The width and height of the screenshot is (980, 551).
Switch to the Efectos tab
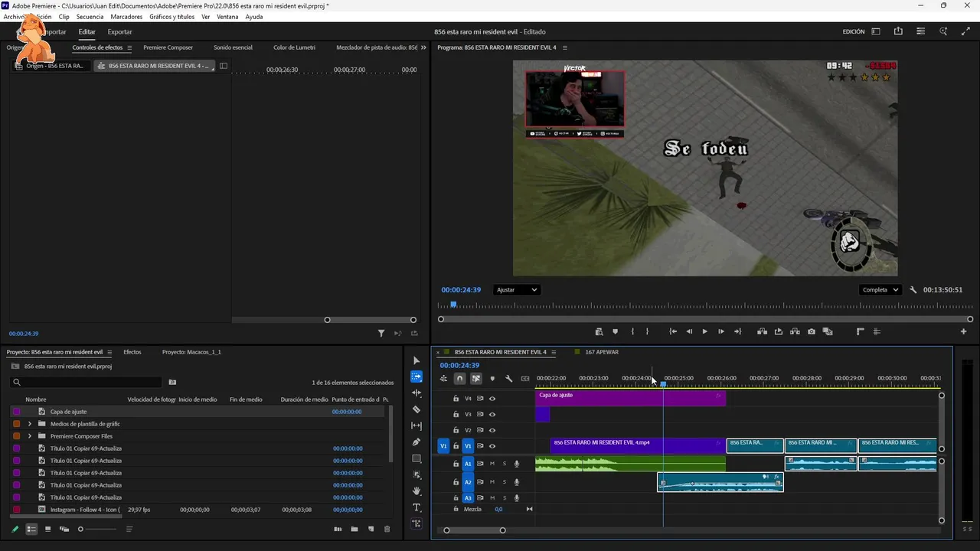point(132,352)
